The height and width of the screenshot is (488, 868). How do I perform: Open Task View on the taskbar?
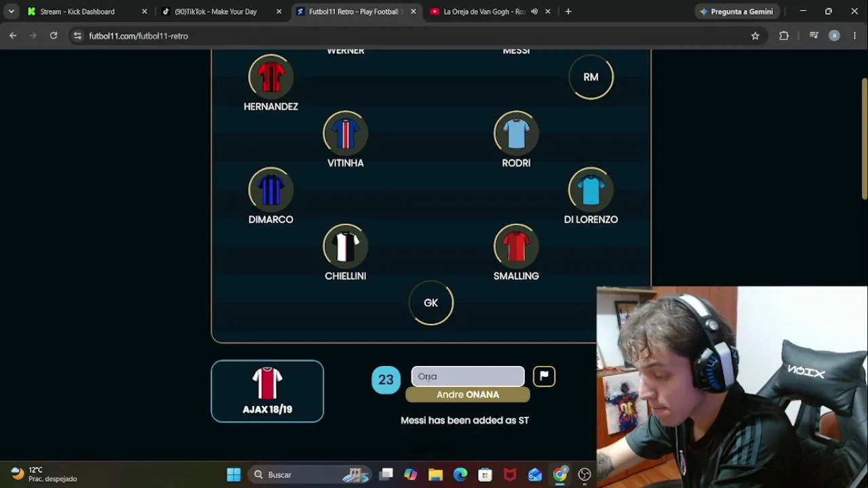pyautogui.click(x=386, y=474)
